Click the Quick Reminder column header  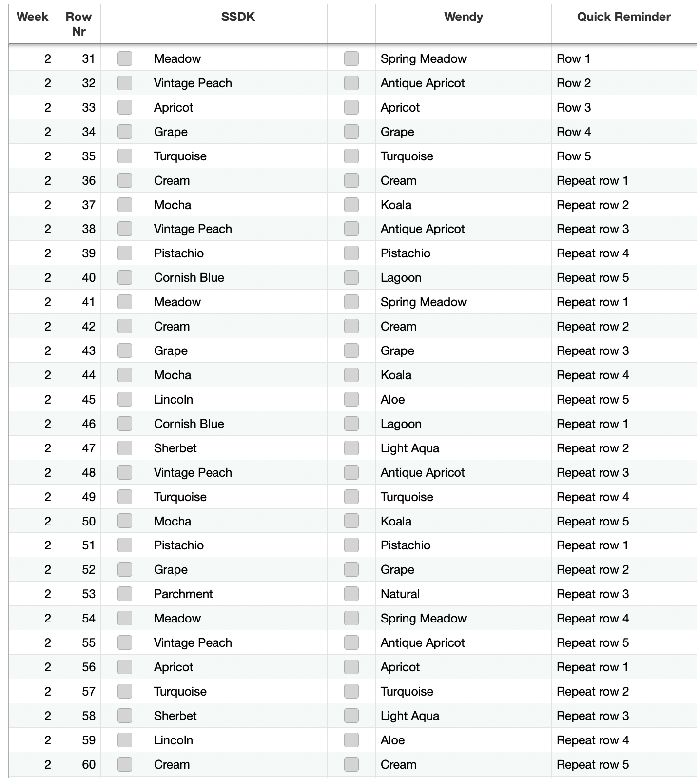(624, 17)
